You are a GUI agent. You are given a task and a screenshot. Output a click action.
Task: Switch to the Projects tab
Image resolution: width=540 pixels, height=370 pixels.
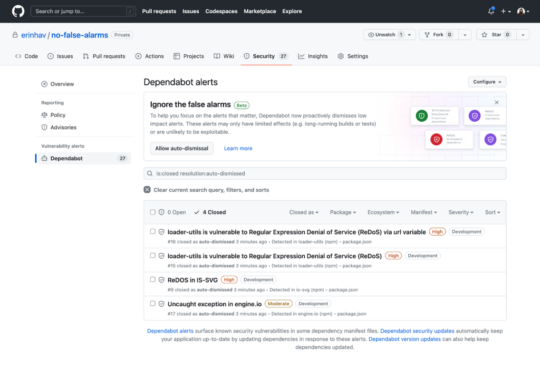(x=189, y=56)
